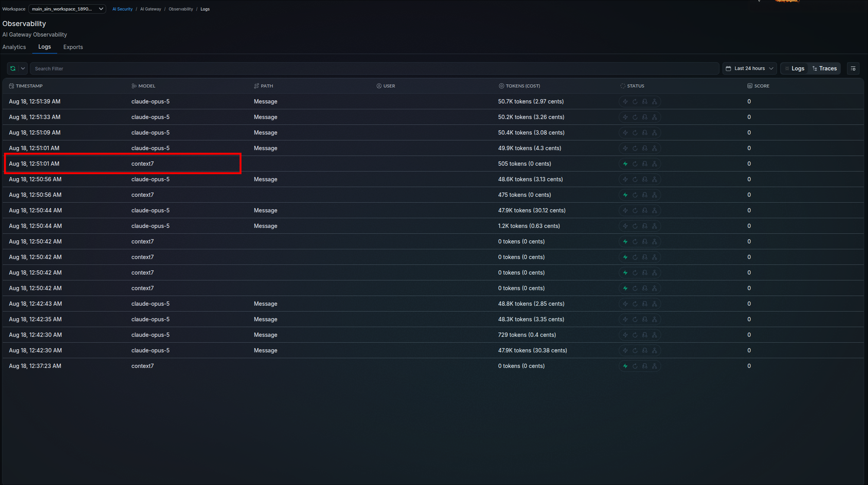Click the TOKENS (COST) column header
868x485 pixels.
[519, 86]
